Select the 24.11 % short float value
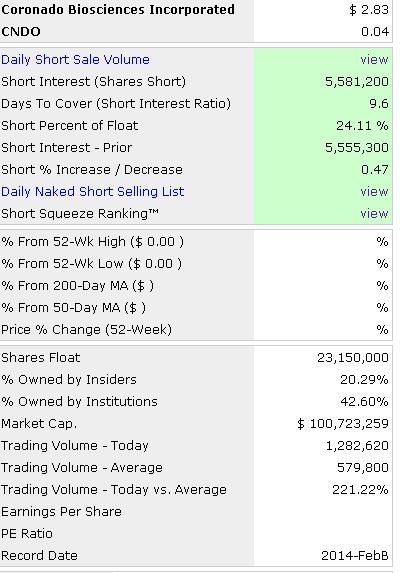The height and width of the screenshot is (573, 420). pos(362,126)
